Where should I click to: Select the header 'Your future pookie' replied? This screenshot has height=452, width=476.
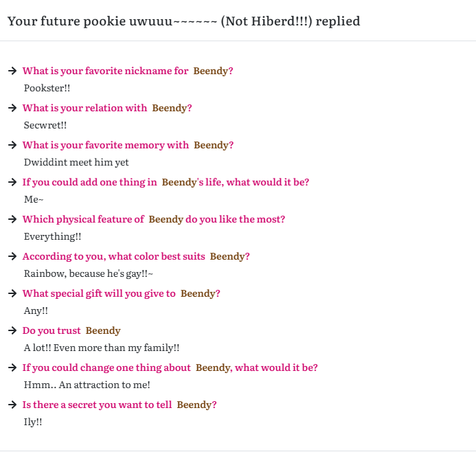click(x=184, y=21)
